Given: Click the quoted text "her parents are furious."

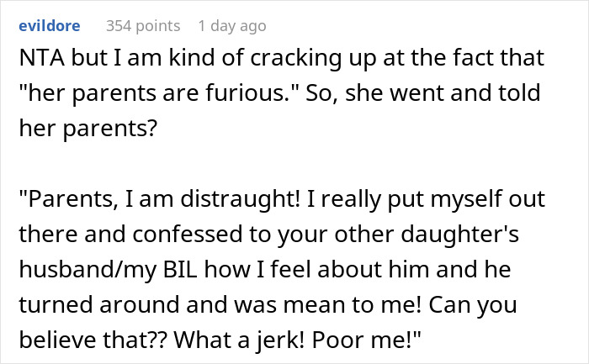Looking at the screenshot, I should (159, 93).
